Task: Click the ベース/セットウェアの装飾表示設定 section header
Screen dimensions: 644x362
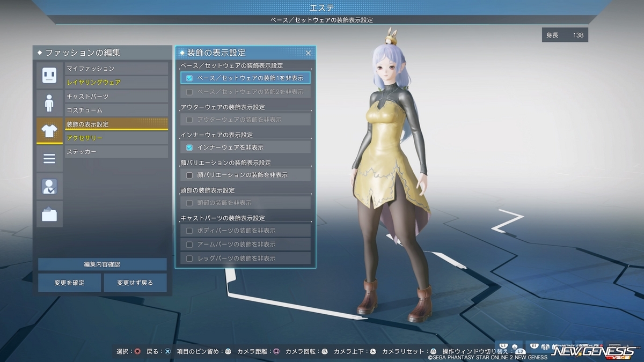Action: [232, 65]
